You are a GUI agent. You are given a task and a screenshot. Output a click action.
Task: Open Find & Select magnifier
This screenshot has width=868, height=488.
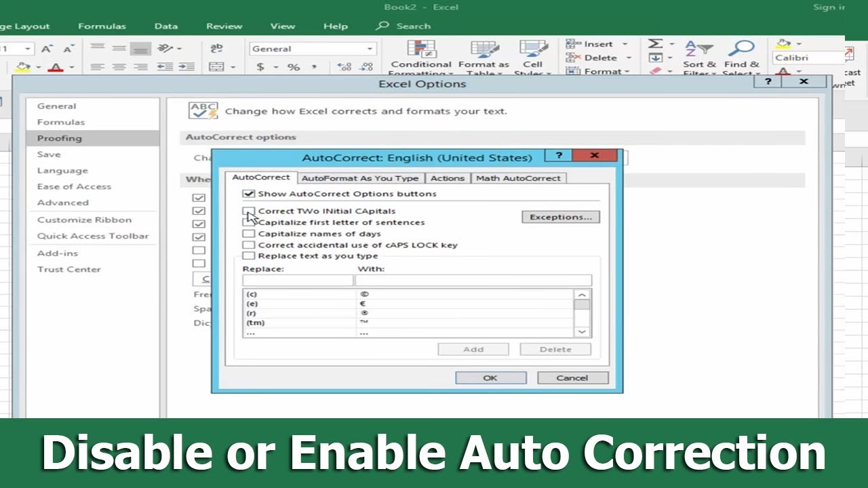tap(741, 58)
